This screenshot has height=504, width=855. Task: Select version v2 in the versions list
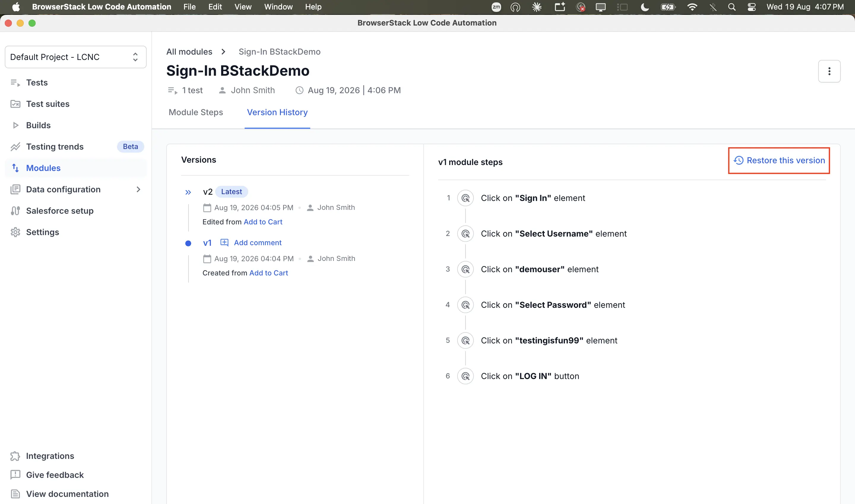click(x=208, y=192)
